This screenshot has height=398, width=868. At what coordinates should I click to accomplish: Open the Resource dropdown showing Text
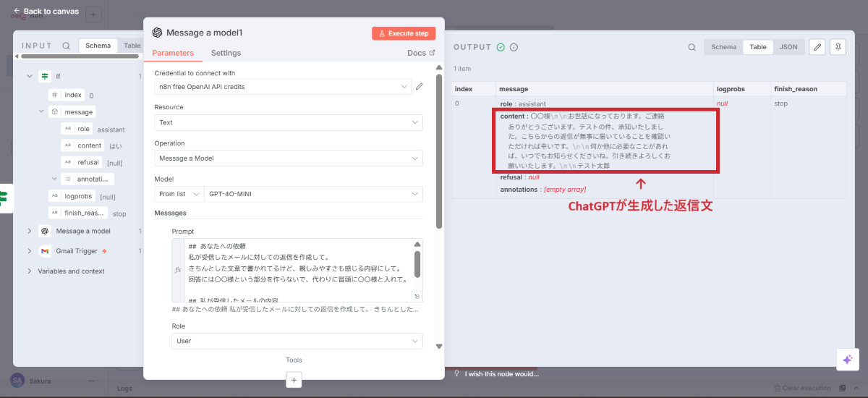click(288, 122)
